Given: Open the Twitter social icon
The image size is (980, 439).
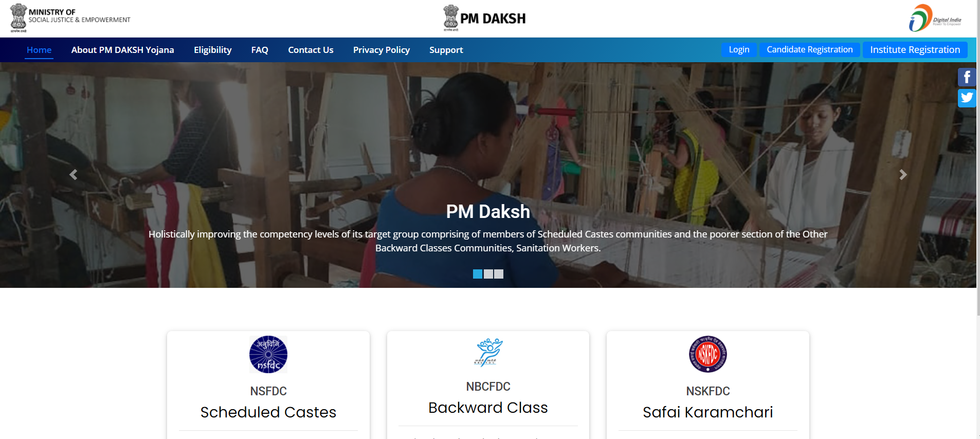Looking at the screenshot, I should [x=967, y=98].
